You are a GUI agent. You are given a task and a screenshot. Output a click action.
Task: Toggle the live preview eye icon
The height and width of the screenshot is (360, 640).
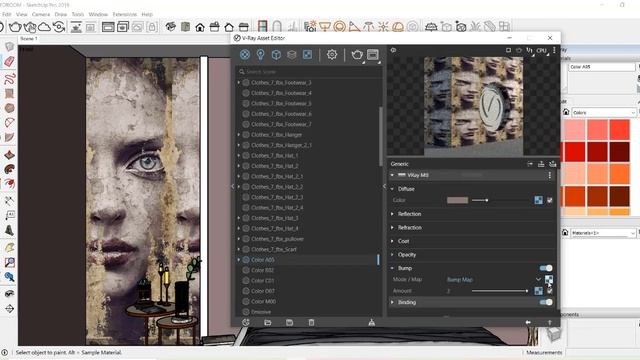393,50
